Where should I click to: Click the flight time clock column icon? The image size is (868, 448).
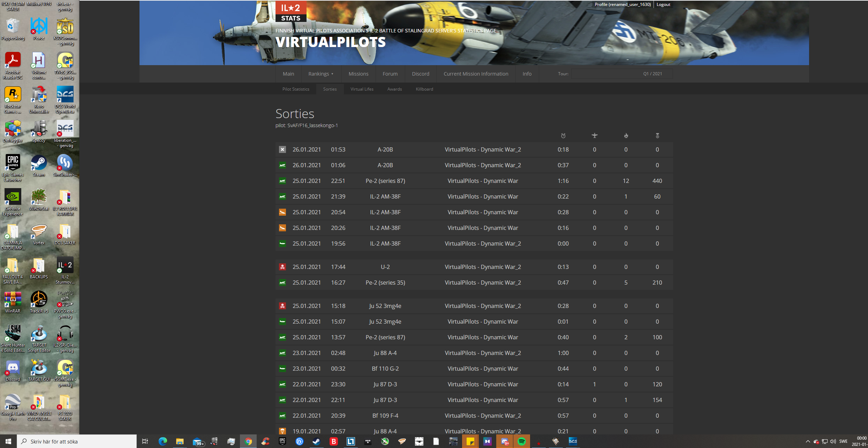[563, 136]
